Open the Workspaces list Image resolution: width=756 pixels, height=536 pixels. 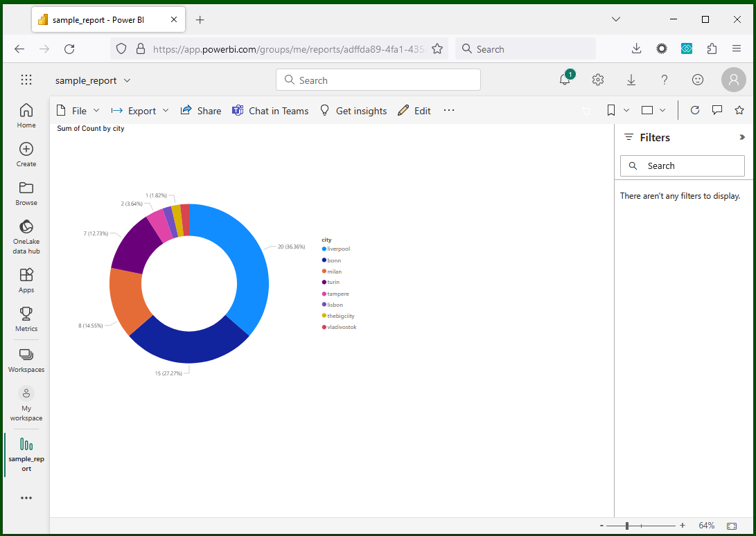(26, 361)
